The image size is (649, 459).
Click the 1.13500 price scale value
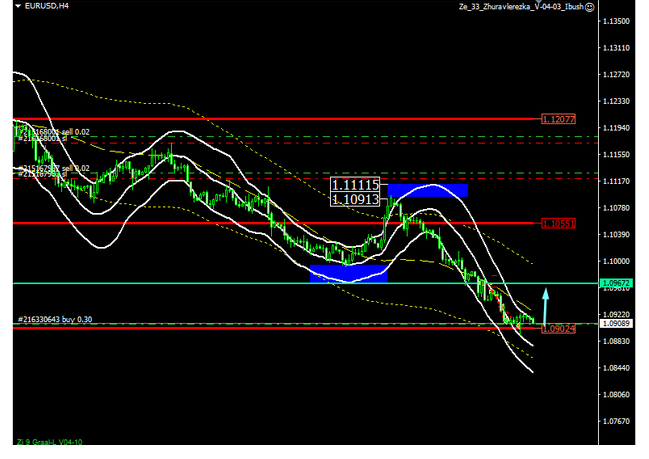pyautogui.click(x=616, y=20)
